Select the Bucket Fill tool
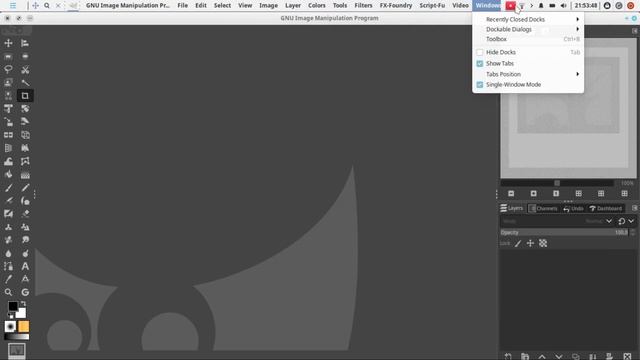 8,174
